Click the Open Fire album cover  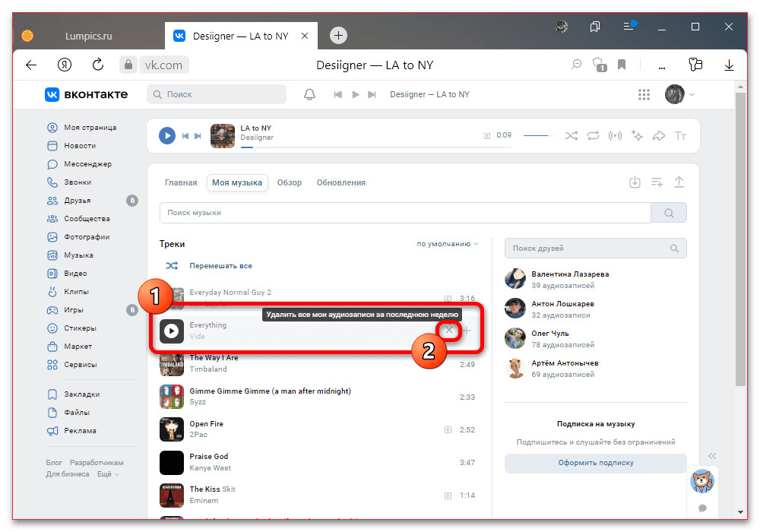point(172,429)
